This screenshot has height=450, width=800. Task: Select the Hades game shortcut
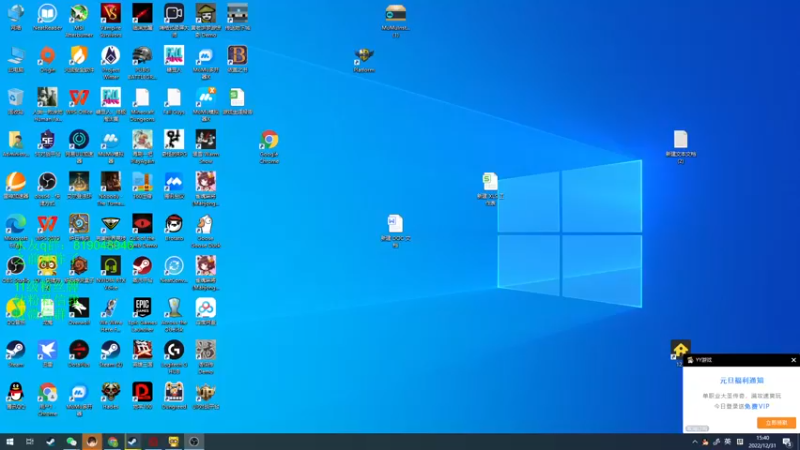coord(111,396)
